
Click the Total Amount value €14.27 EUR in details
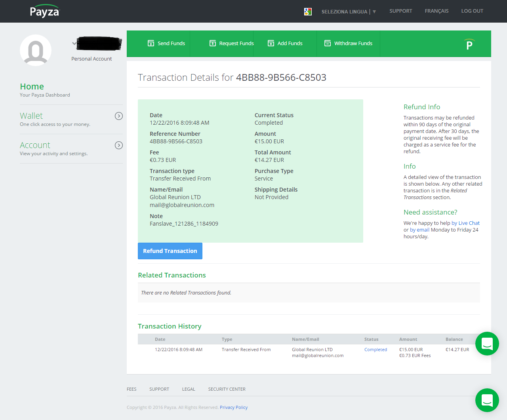(269, 160)
